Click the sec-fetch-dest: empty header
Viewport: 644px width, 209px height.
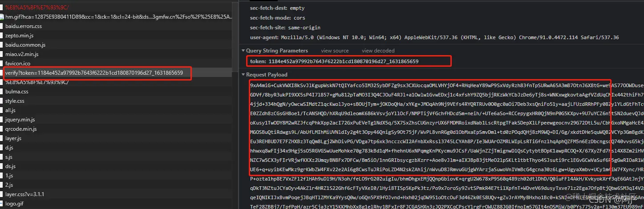click(x=278, y=8)
